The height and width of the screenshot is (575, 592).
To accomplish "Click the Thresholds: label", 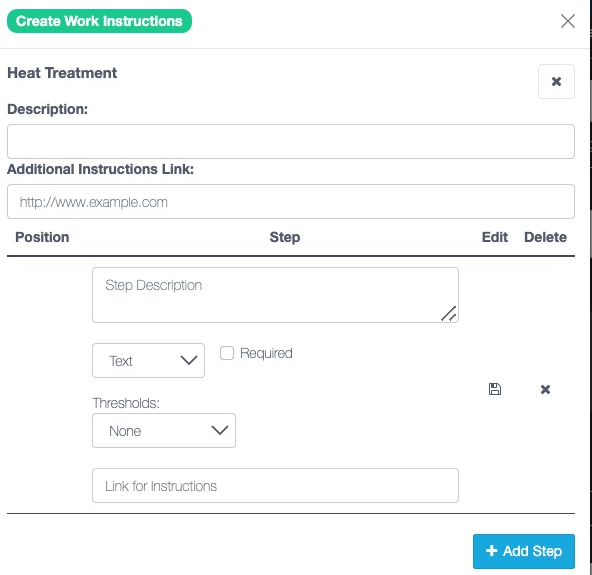I will [126, 403].
